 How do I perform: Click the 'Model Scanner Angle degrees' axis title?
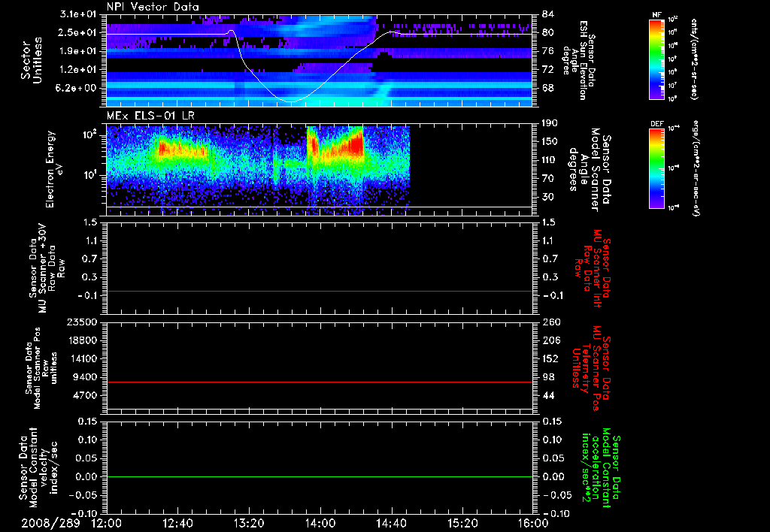pos(590,170)
